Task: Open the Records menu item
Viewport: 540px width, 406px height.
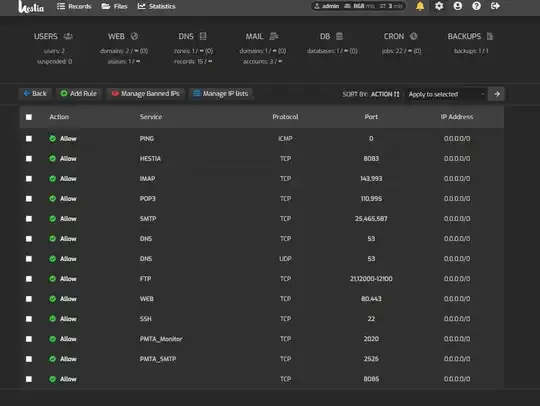Action: (x=74, y=7)
